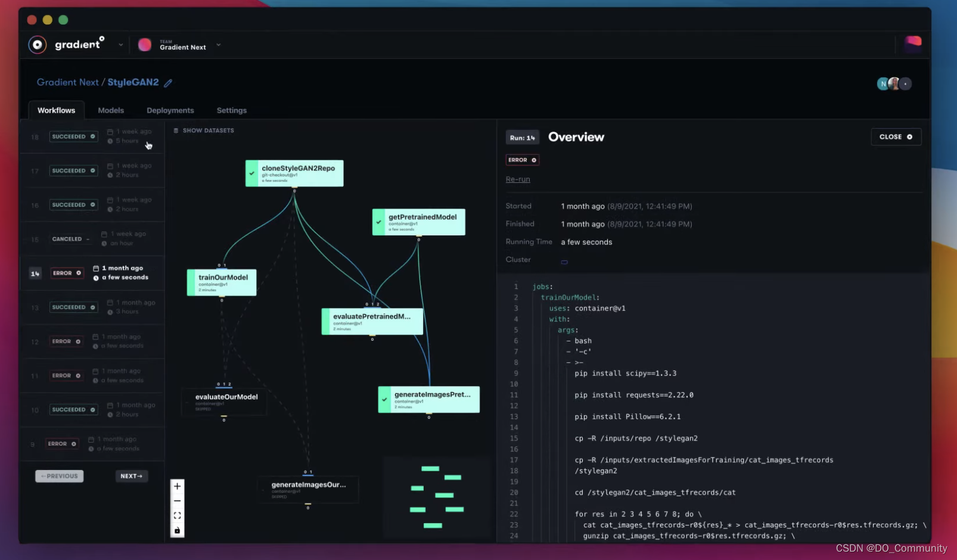Click the NEXT pagination button
This screenshot has height=560, width=957.
(x=132, y=476)
